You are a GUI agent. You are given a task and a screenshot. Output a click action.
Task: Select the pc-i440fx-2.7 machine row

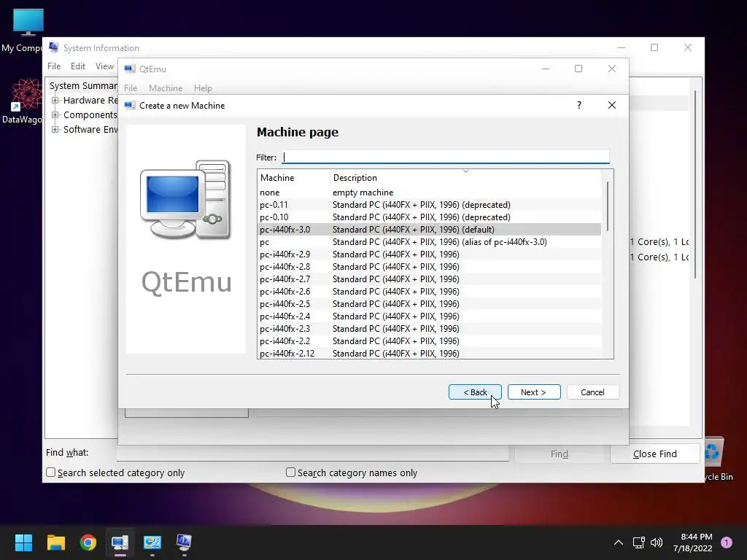point(429,279)
